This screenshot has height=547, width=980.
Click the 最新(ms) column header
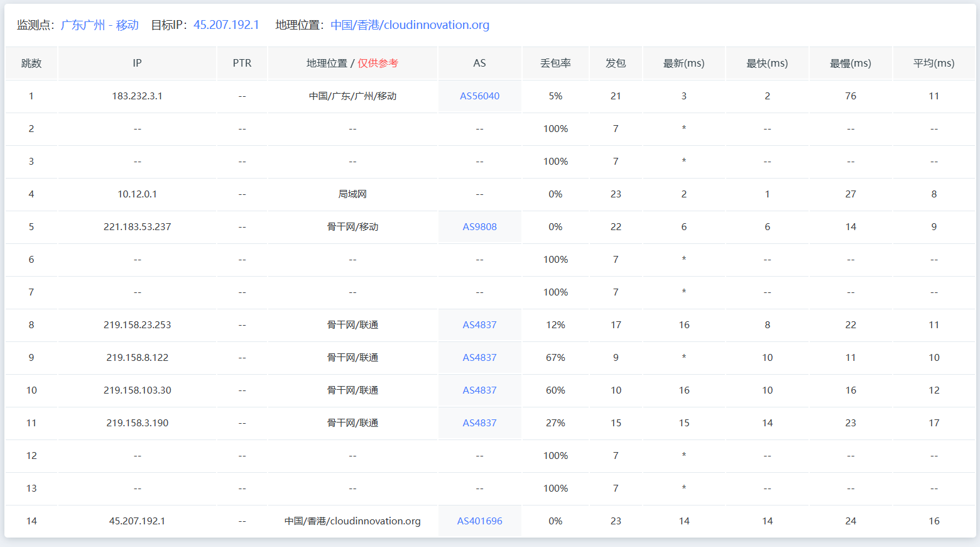click(683, 64)
